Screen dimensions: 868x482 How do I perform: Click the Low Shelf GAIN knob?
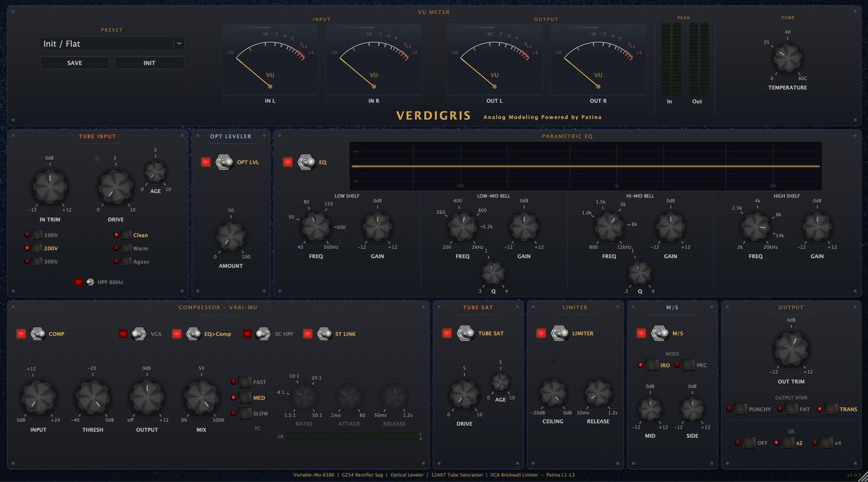(377, 227)
